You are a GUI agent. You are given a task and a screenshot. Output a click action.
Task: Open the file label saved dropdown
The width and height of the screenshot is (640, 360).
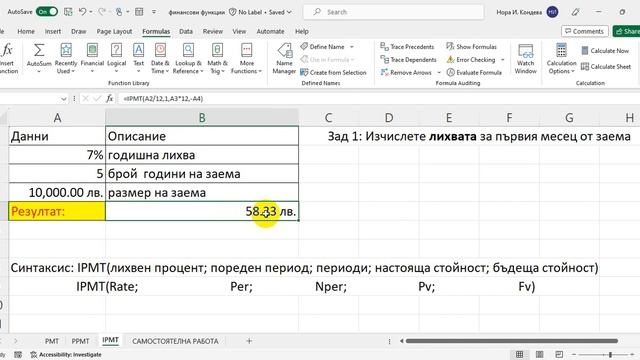(x=289, y=12)
